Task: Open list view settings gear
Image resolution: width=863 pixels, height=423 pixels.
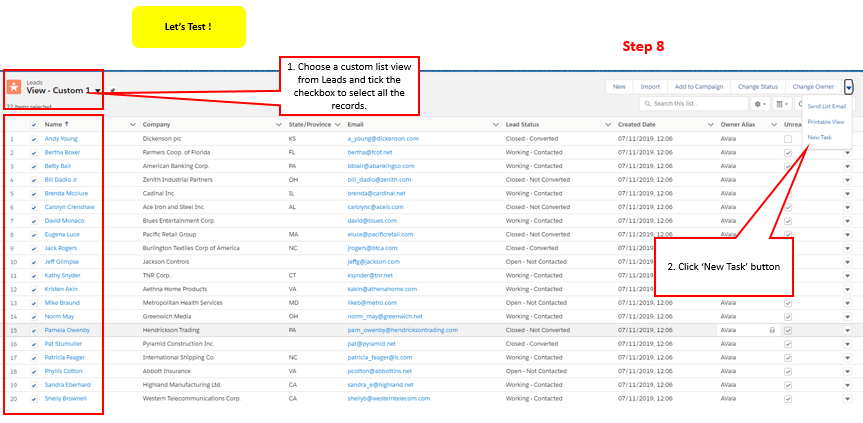Action: pyautogui.click(x=761, y=103)
